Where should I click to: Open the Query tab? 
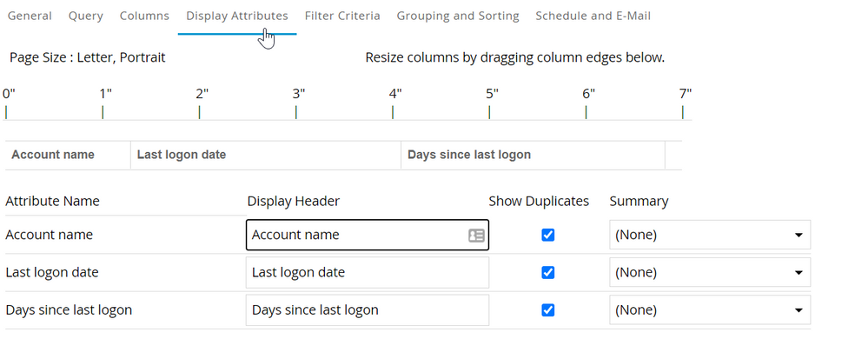point(85,16)
